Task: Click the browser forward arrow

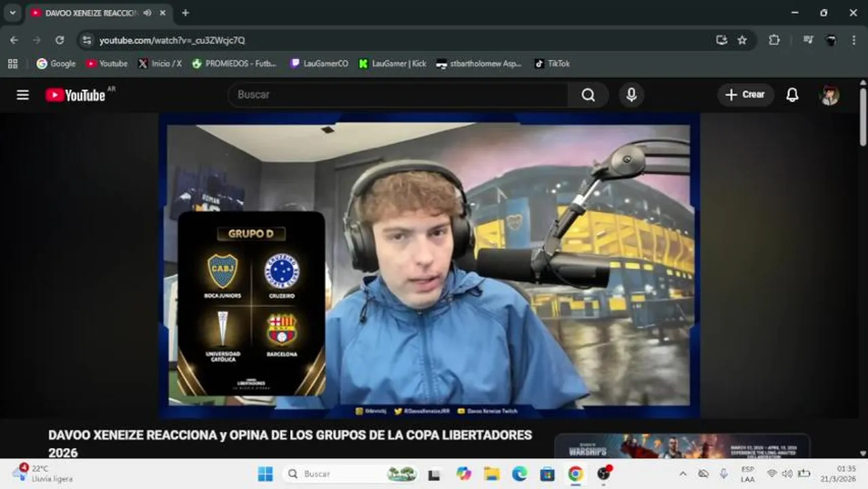Action: coord(37,40)
